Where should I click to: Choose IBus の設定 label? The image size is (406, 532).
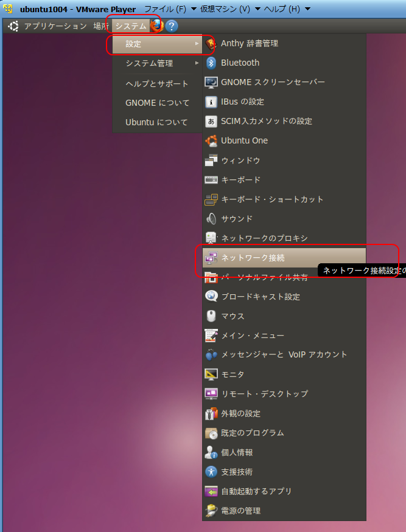click(x=242, y=102)
